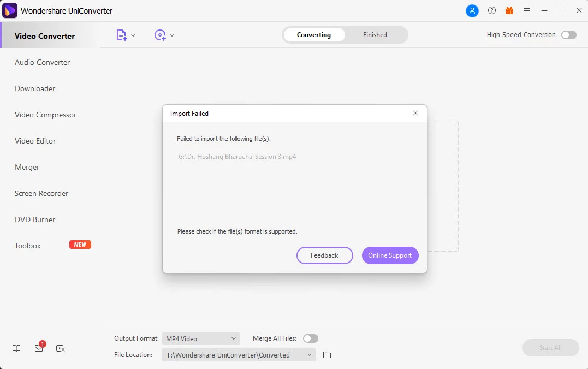Click the Add Files document icon
The height and width of the screenshot is (369, 588).
[122, 35]
